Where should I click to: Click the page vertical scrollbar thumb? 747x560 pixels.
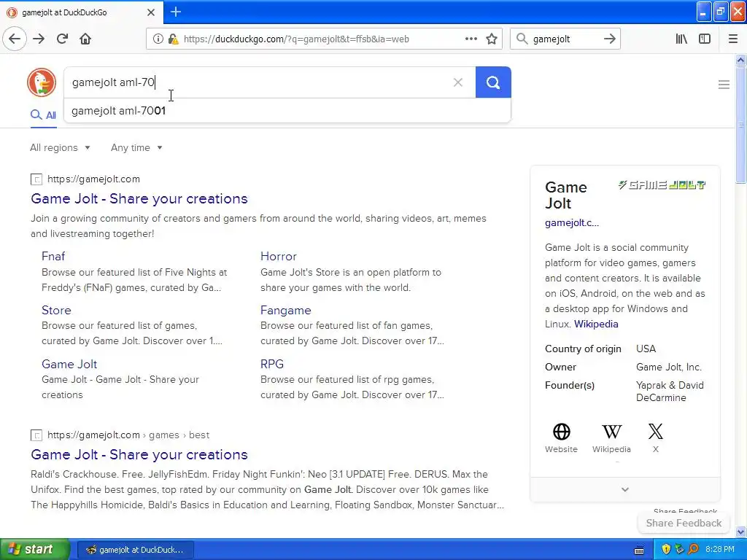point(740,125)
